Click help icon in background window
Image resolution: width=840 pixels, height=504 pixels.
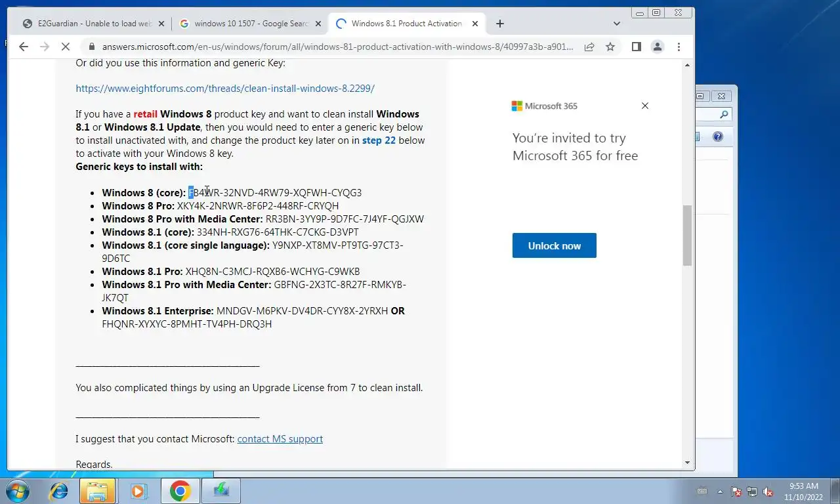pos(718,136)
